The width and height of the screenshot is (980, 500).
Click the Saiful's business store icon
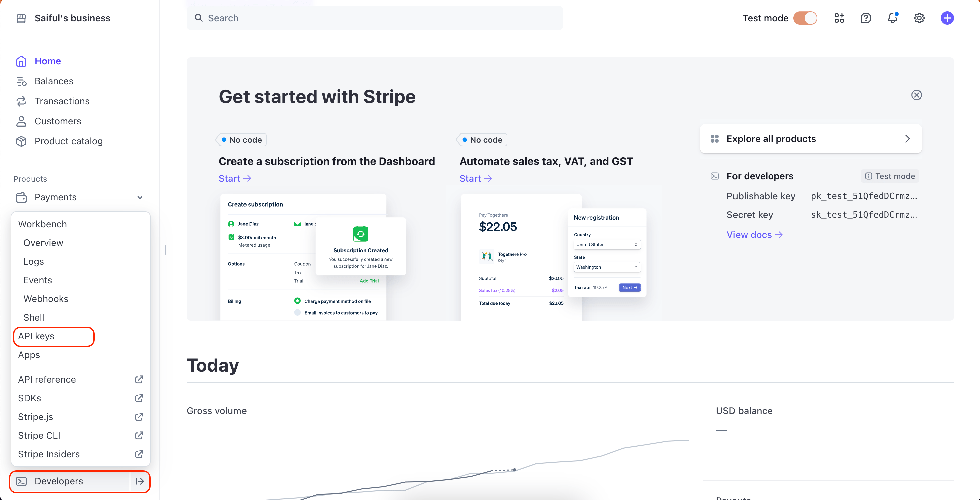(21, 18)
